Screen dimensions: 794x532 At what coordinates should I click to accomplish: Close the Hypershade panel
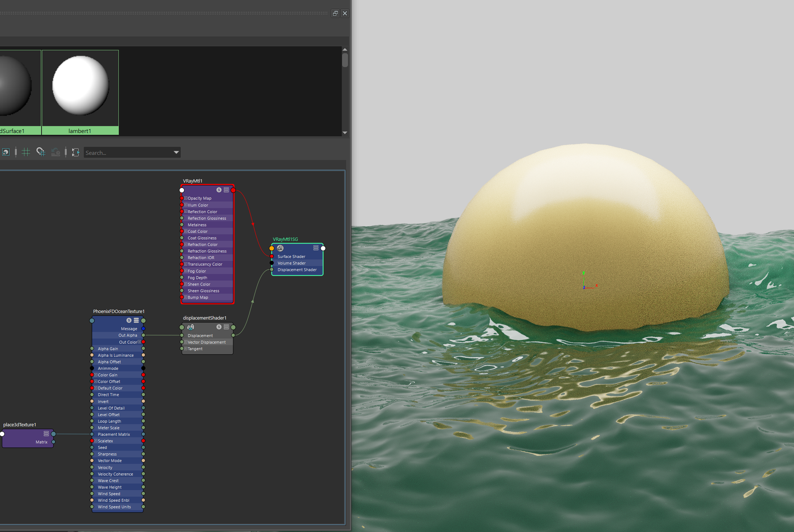[345, 13]
